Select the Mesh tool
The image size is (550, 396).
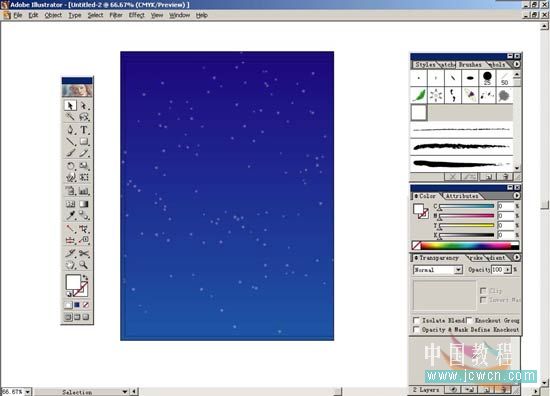coord(70,204)
